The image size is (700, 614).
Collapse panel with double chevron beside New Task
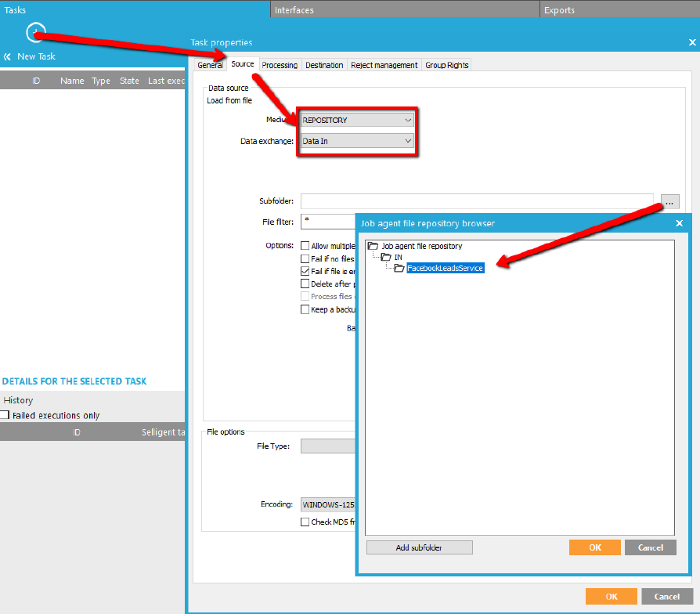[8, 57]
